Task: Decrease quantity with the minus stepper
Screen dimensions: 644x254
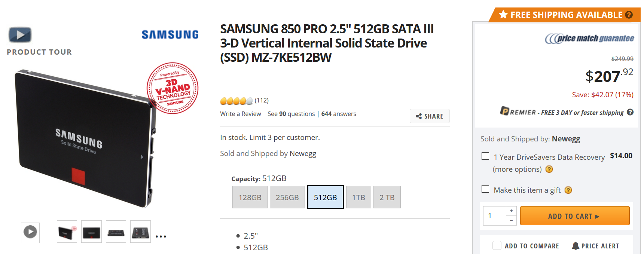Action: [511, 221]
